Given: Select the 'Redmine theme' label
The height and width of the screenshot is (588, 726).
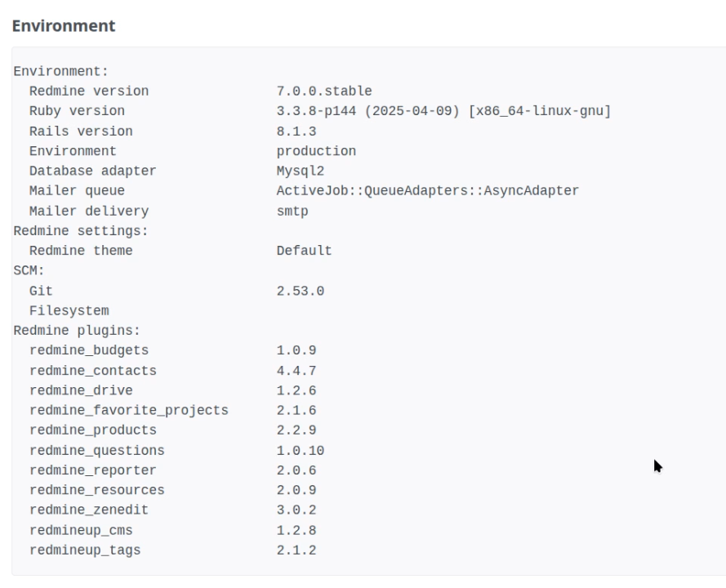Looking at the screenshot, I should pyautogui.click(x=81, y=251).
